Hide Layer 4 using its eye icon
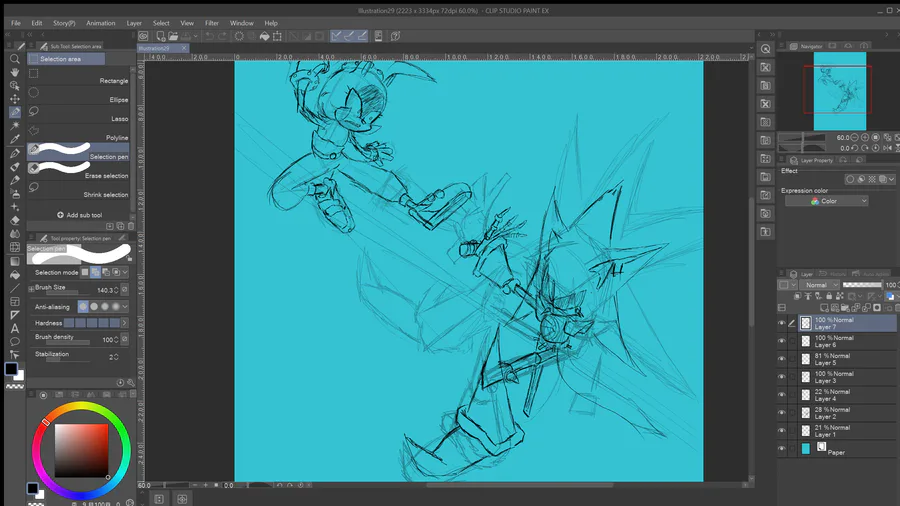This screenshot has height=506, width=900. (781, 395)
